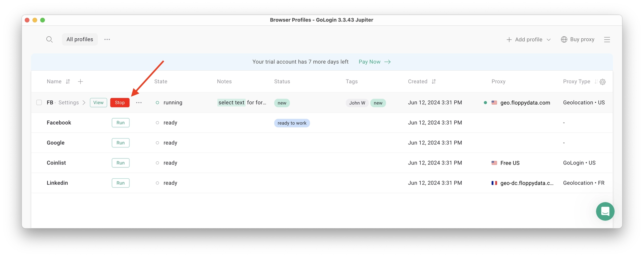Viewport: 644px width, 257px height.
Task: Click the Status column header
Action: (282, 81)
